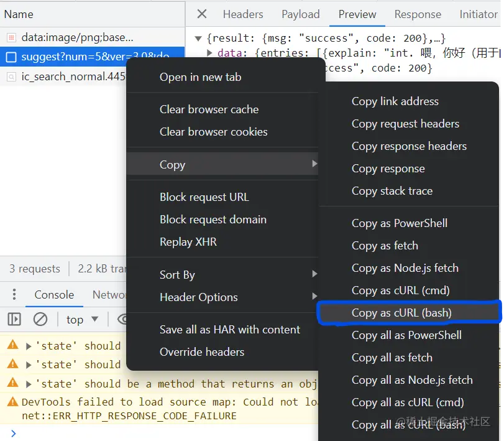Image resolution: width=504 pixels, height=441 pixels.
Task: Choose Save all as HAR with content
Action: tap(222, 330)
